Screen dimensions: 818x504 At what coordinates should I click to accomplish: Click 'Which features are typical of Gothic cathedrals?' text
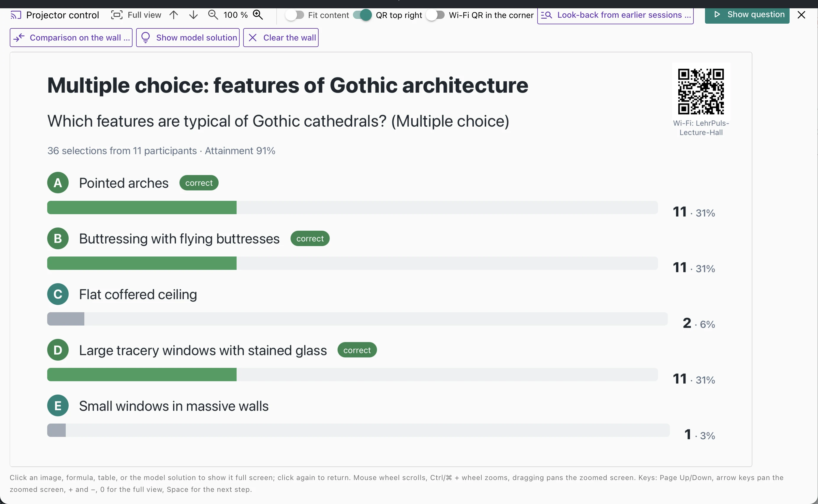[x=217, y=121]
